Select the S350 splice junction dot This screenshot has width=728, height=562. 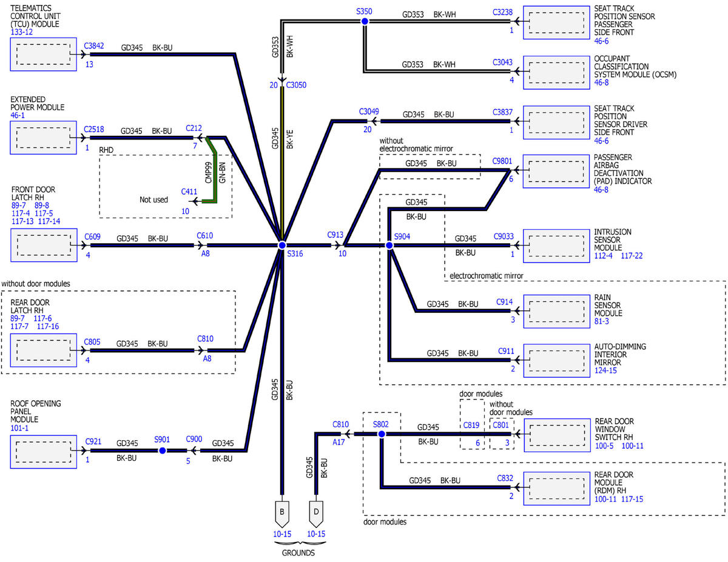coord(365,21)
